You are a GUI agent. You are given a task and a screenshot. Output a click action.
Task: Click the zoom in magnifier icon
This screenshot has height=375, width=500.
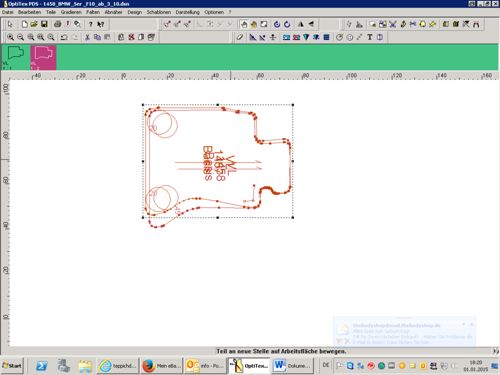coord(11,37)
